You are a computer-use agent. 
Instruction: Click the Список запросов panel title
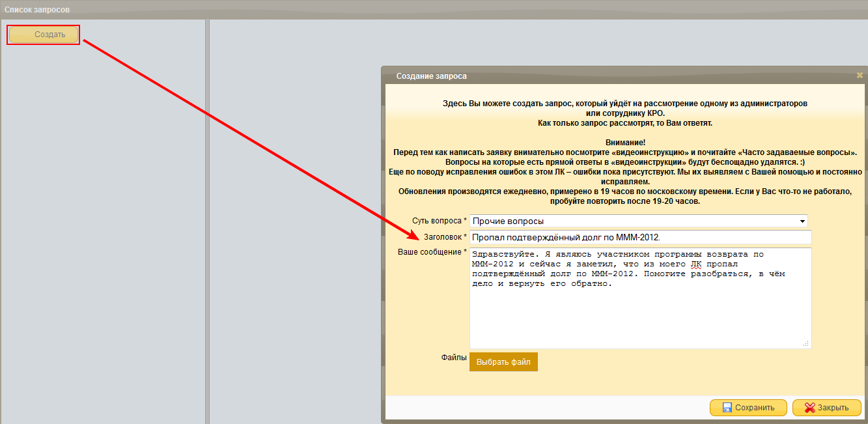37,10
